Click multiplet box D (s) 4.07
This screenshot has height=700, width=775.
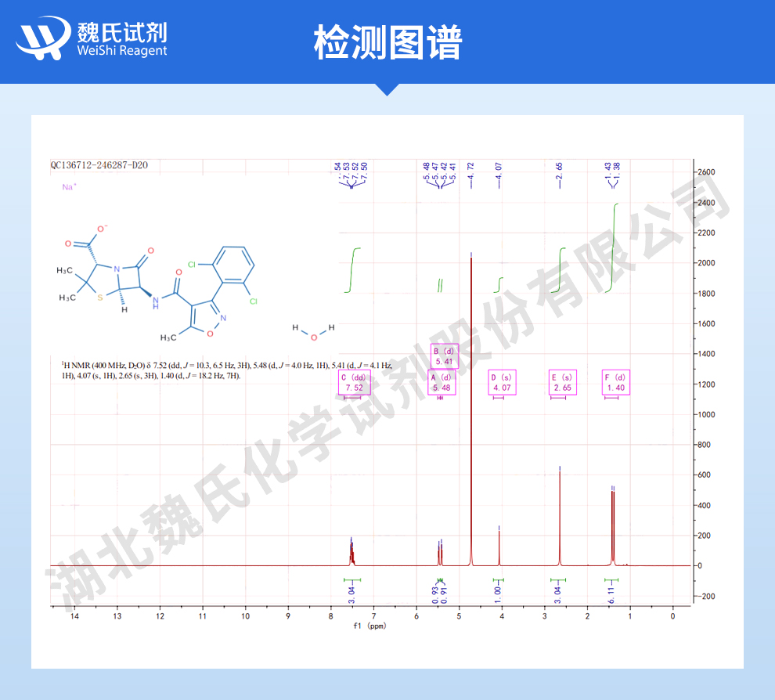[x=502, y=383]
